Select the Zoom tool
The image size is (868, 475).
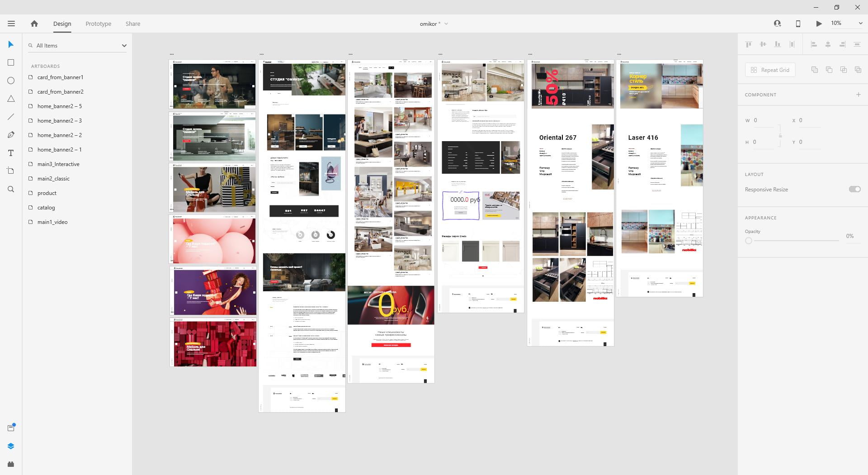pyautogui.click(x=11, y=189)
